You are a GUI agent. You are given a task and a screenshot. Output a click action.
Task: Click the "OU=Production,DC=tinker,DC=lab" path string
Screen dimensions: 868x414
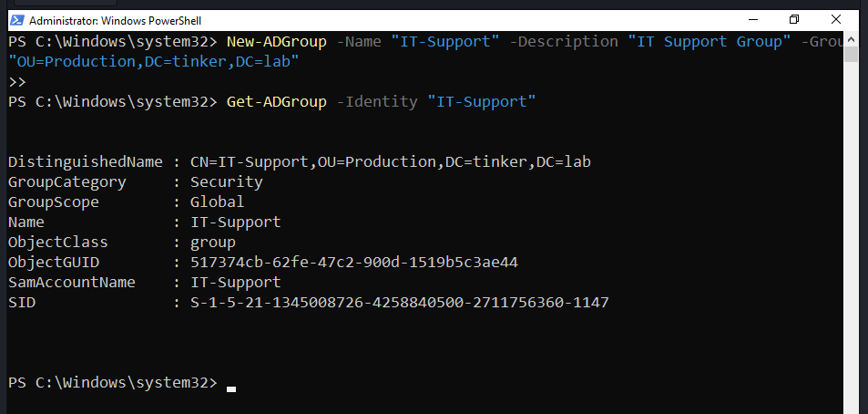153,61
